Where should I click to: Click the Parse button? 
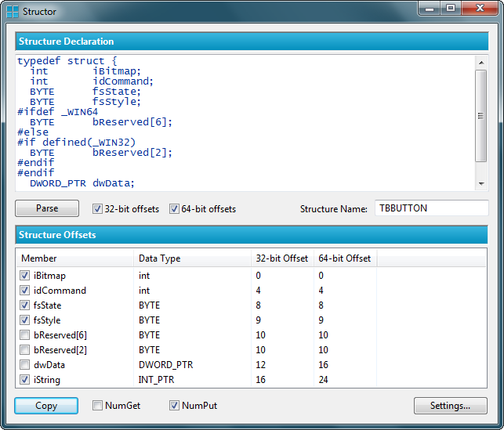(x=47, y=208)
